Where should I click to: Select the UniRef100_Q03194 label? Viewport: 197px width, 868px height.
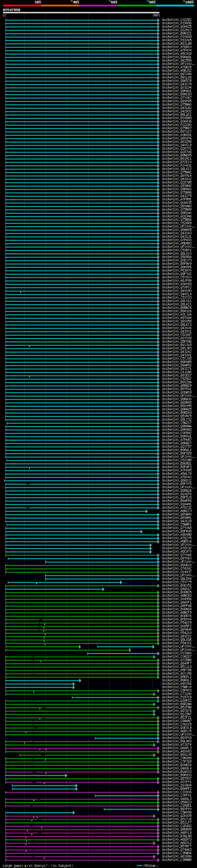pyautogui.click(x=177, y=88)
